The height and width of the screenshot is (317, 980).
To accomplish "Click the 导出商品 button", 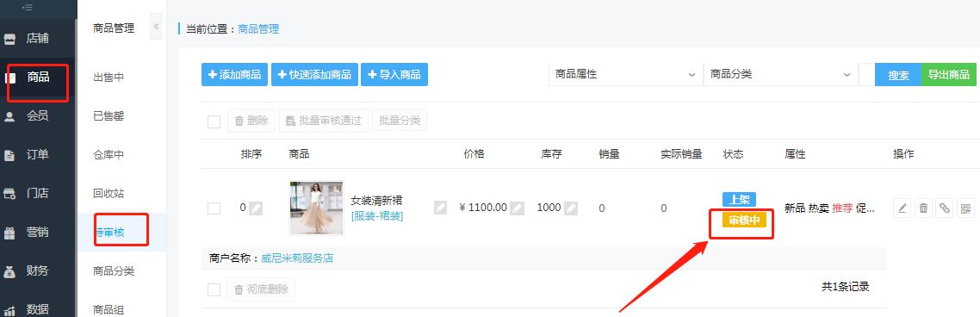I will tap(949, 74).
